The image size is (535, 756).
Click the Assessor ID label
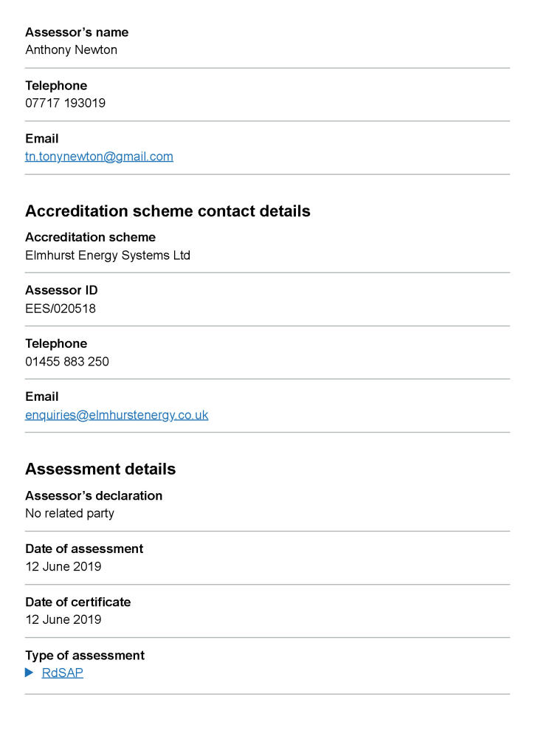point(61,290)
